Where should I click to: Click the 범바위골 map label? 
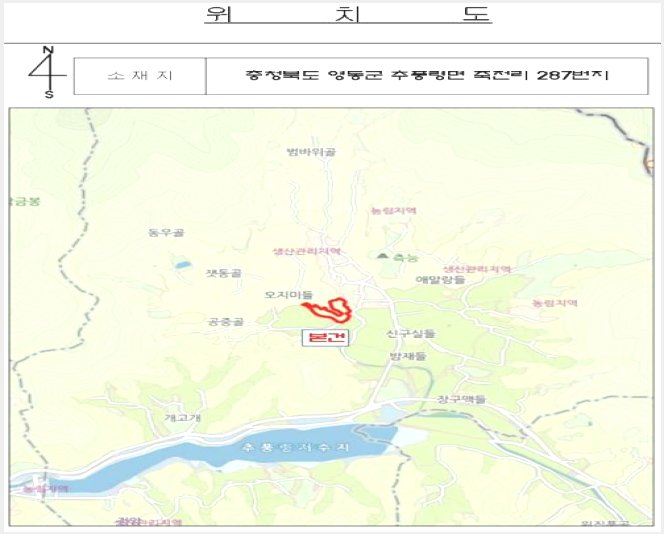[311, 152]
